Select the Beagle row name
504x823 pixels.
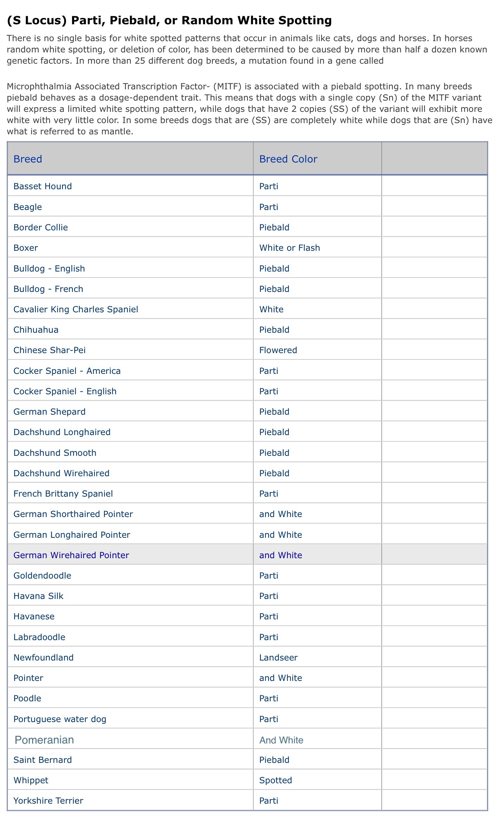point(28,207)
